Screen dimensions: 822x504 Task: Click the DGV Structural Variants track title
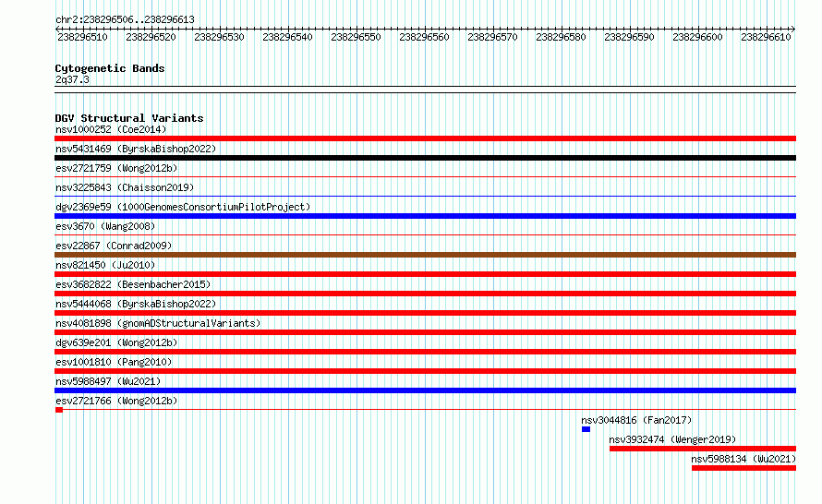coord(129,118)
